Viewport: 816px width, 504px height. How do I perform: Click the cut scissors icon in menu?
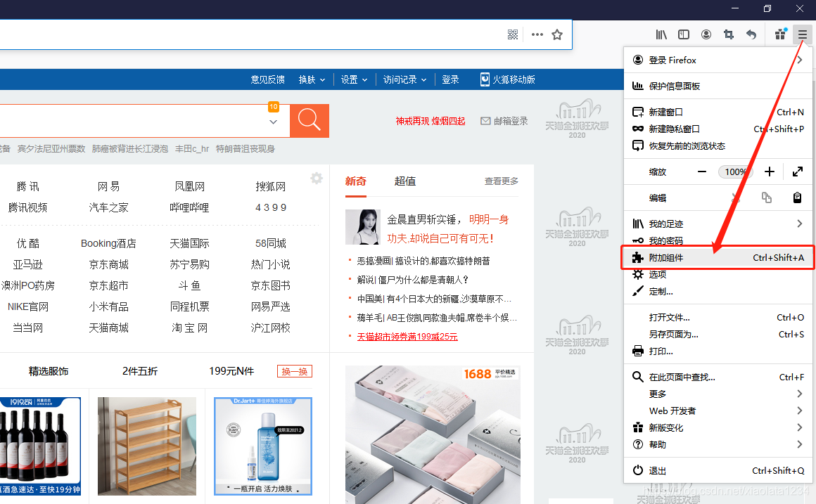click(735, 198)
